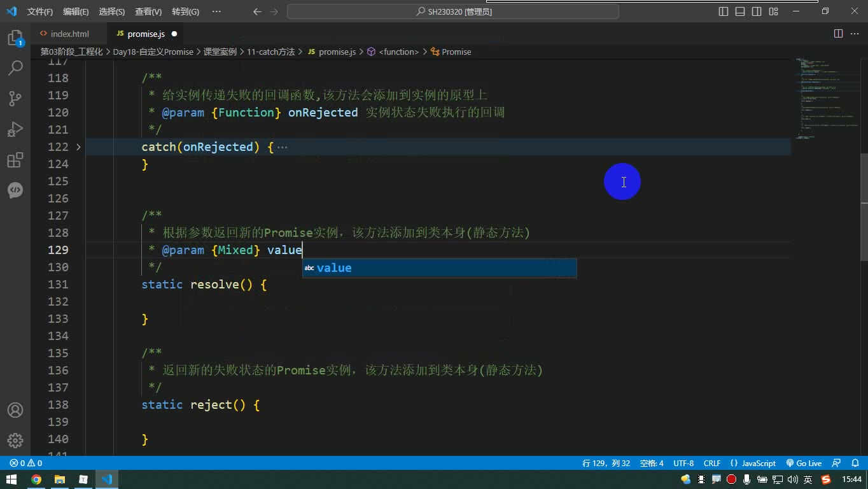Click the editor vertical scrollbar thumb
Viewport: 868px width, 489px height.
[864, 207]
